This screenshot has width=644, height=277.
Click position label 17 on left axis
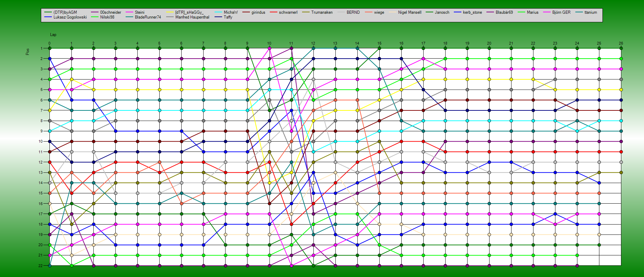41,214
